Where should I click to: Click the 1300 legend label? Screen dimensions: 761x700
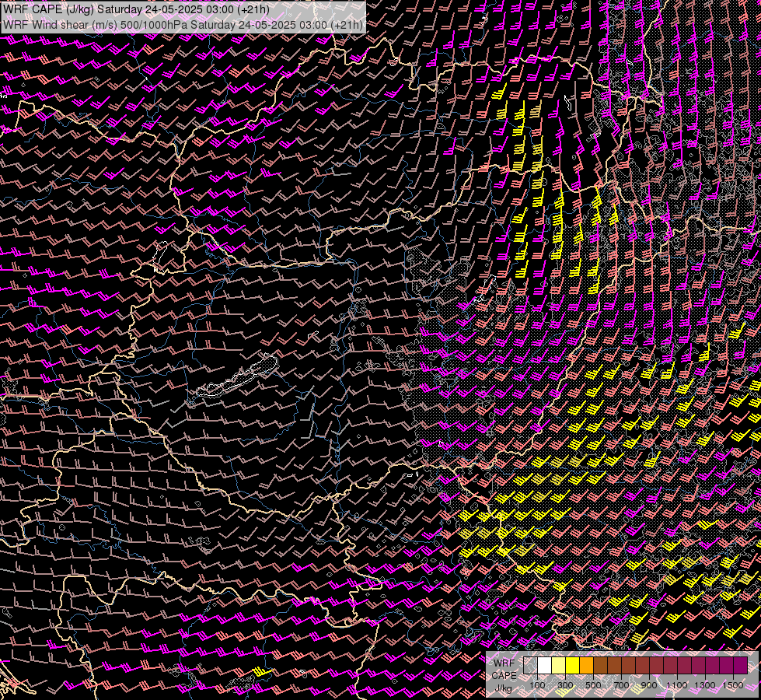(x=705, y=685)
